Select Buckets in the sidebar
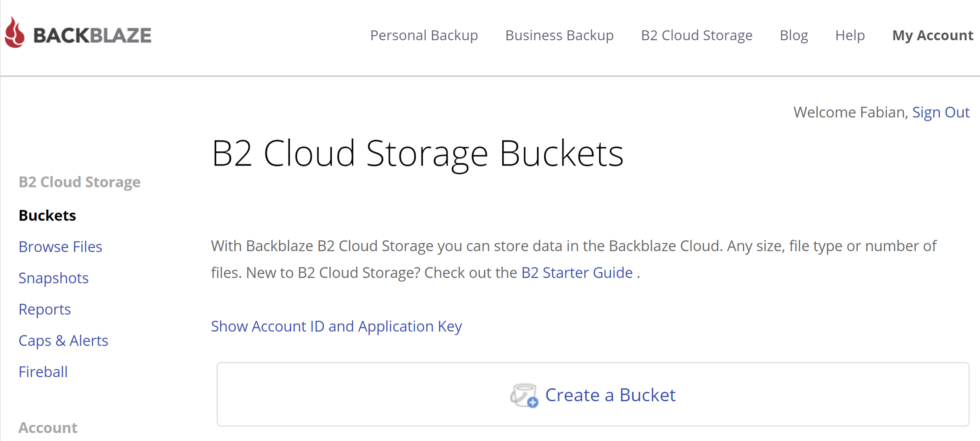 [47, 216]
